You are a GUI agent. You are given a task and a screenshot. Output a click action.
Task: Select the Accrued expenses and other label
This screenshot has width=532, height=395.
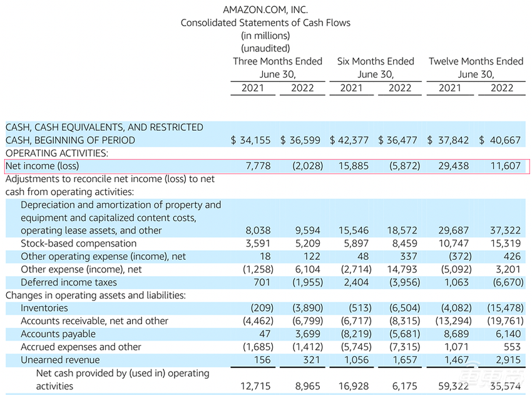tap(81, 347)
